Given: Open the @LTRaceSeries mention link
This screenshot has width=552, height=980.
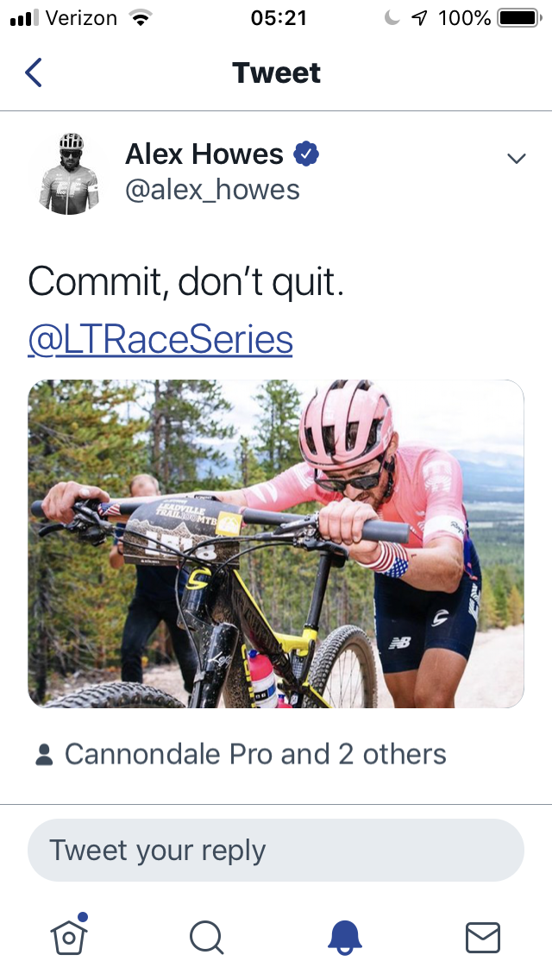Looking at the screenshot, I should [160, 340].
